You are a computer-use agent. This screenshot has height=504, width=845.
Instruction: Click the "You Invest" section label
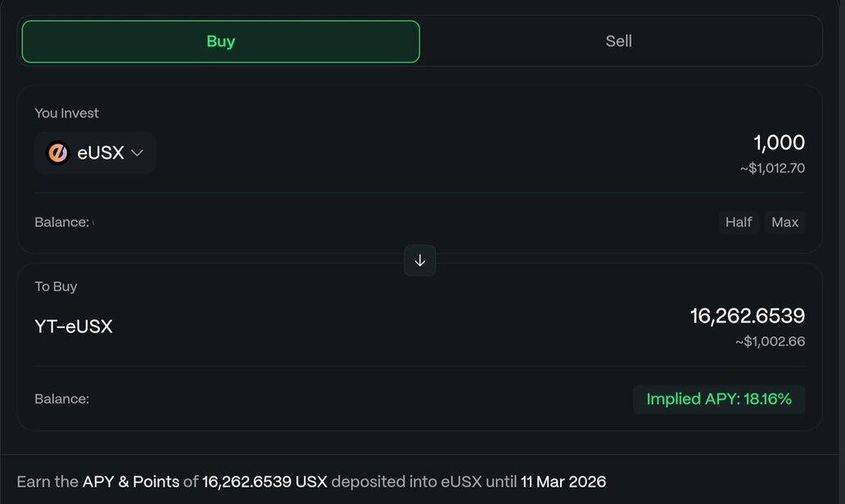point(66,113)
